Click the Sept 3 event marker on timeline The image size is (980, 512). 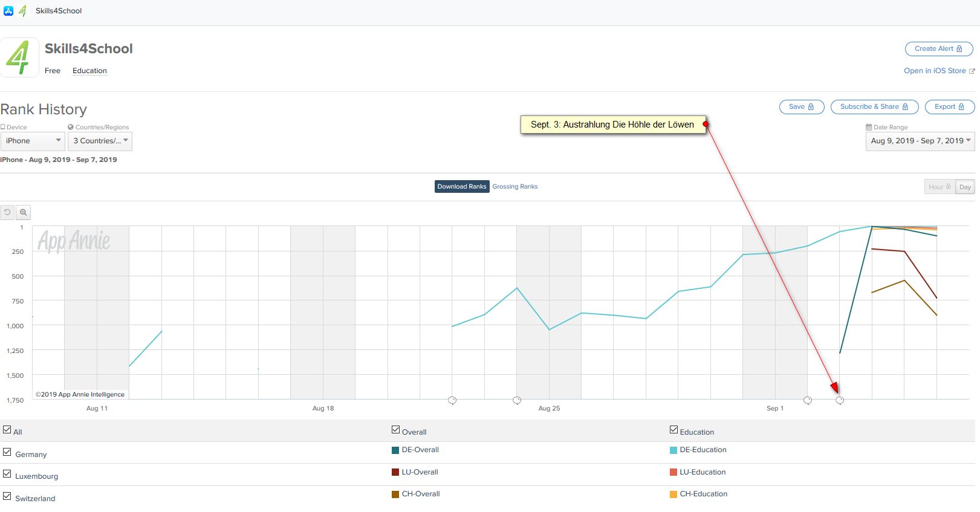click(840, 400)
